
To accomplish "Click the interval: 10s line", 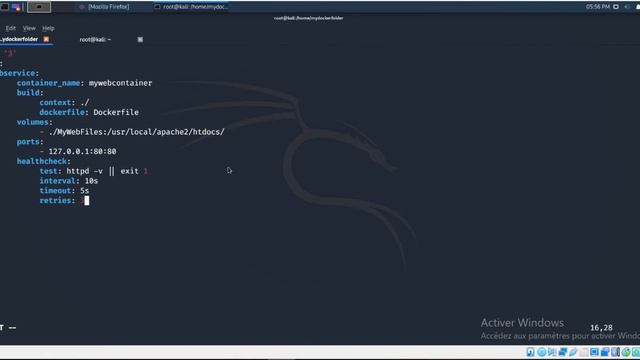I will pyautogui.click(x=69, y=181).
